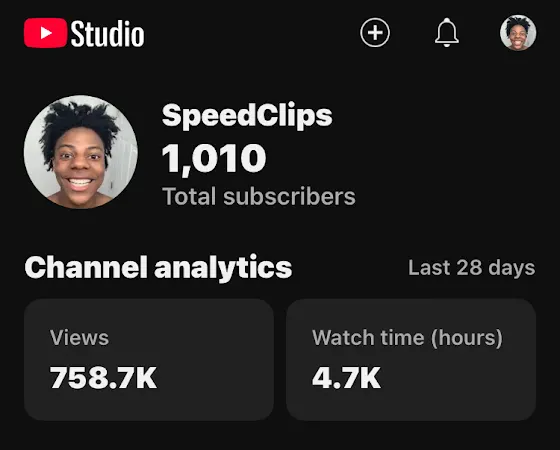Click the white triangle inside red logo

click(46, 33)
